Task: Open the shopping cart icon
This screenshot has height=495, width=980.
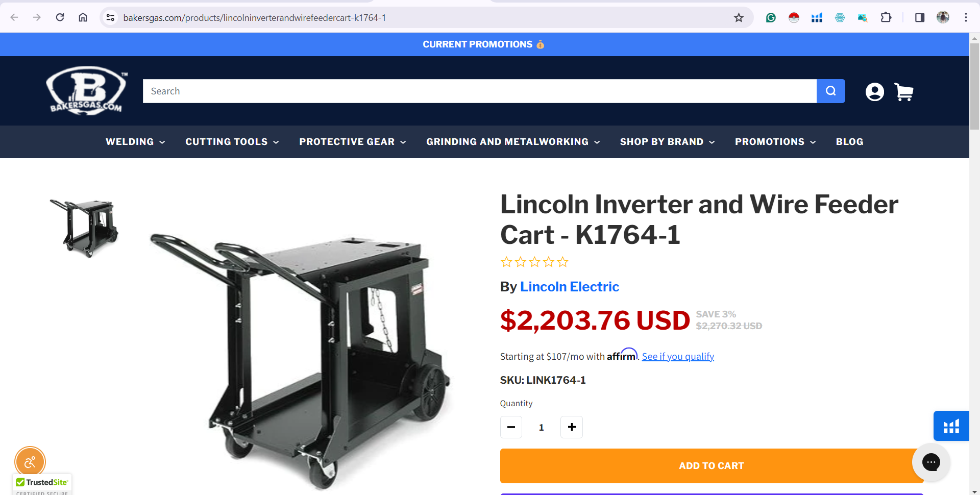Action: [904, 92]
